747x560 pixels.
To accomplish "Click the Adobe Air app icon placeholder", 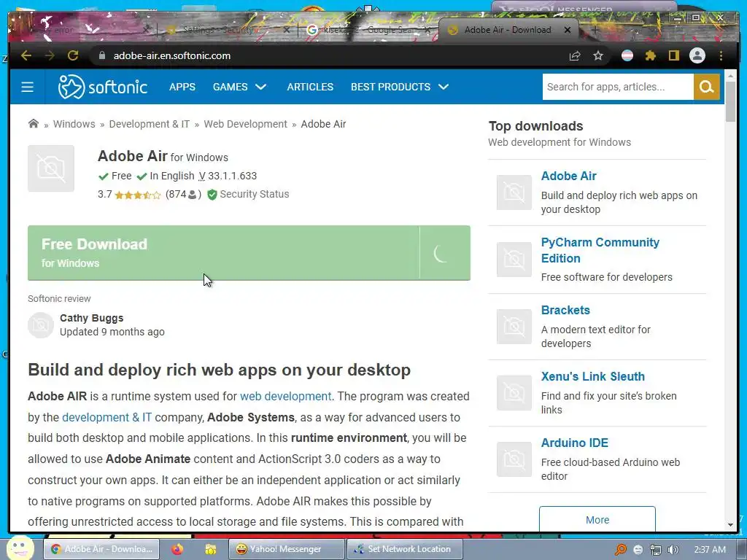I will [51, 168].
